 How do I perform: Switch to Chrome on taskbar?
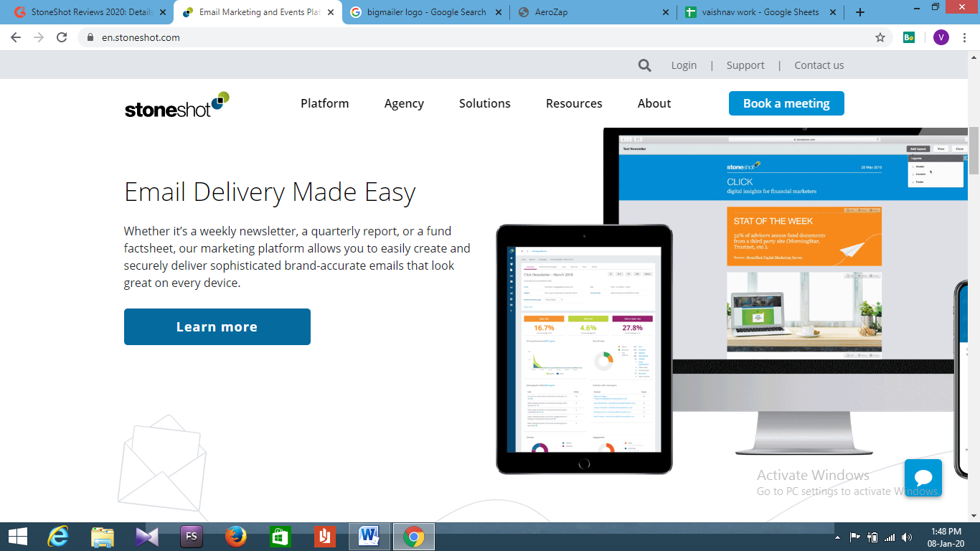413,537
